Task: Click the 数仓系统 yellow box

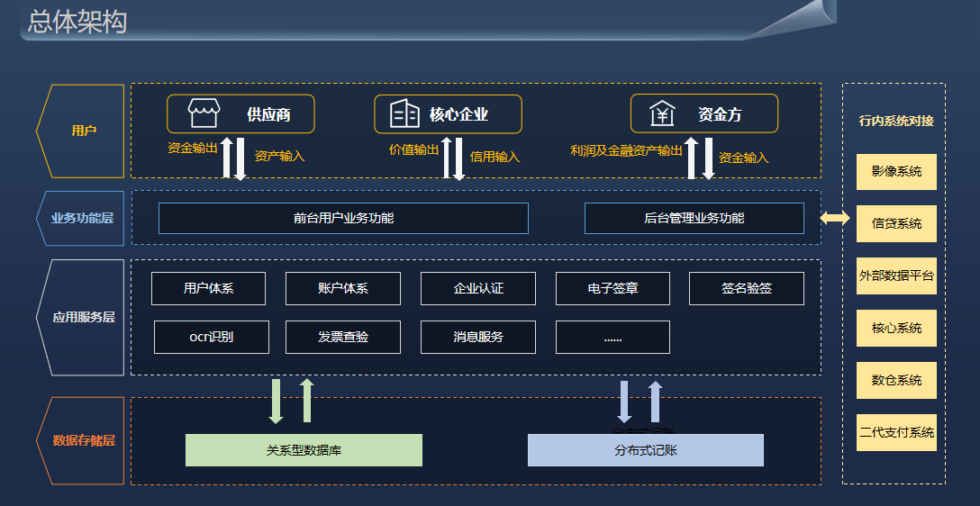Action: pyautogui.click(x=896, y=380)
